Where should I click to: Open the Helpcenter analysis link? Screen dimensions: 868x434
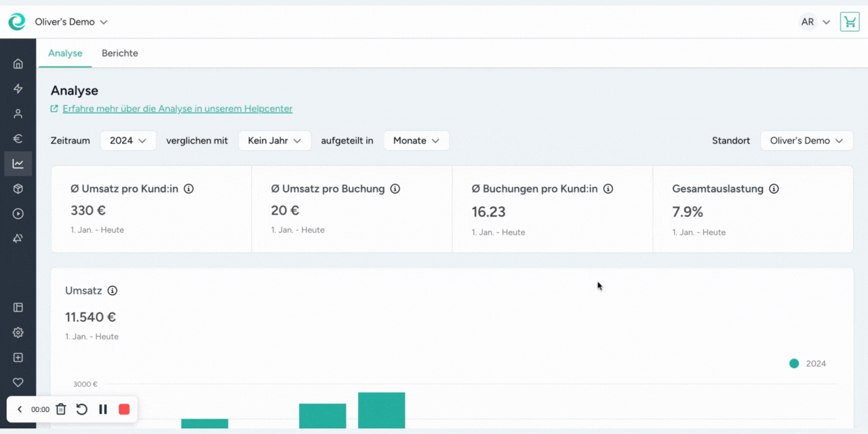[x=177, y=109]
